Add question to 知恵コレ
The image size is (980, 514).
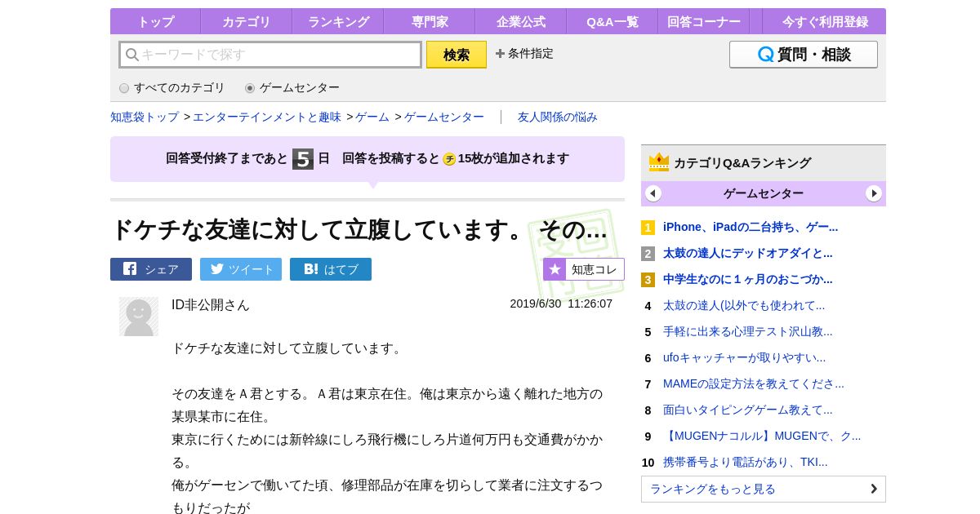[584, 269]
